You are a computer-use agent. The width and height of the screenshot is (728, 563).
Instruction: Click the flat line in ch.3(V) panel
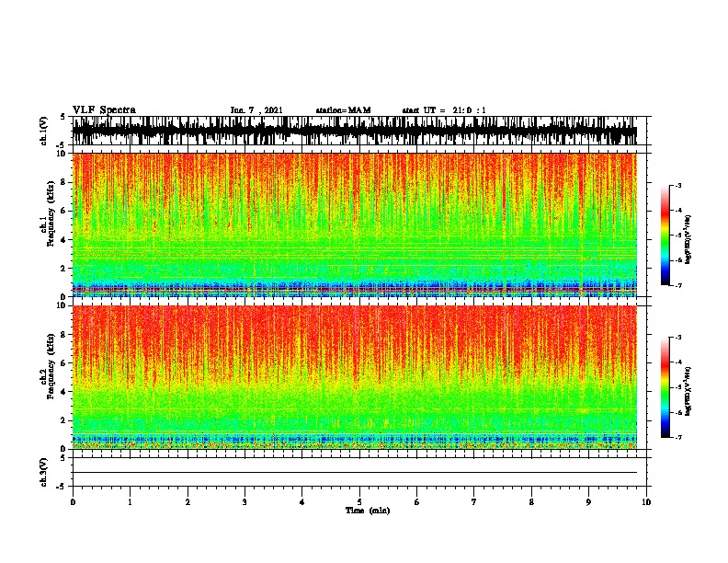click(355, 473)
